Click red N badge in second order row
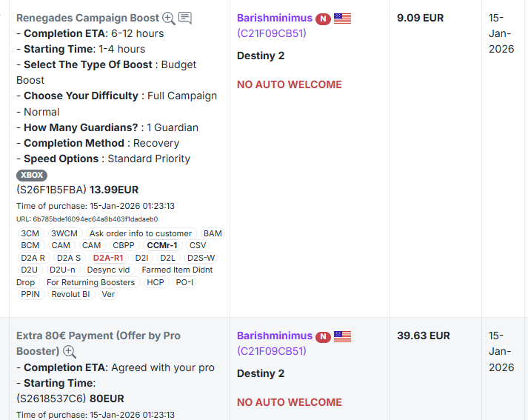This screenshot has width=528, height=420. [323, 337]
